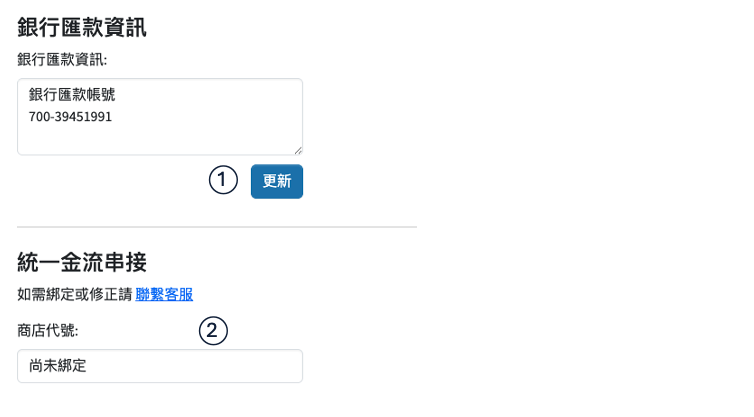Click the 銀行匯款資訊: field label
The image size is (754, 417).
(62, 60)
